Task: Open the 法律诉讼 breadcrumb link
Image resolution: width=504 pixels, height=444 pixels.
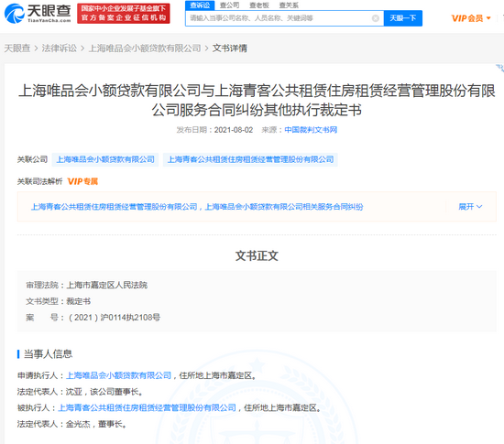Action: click(60, 49)
